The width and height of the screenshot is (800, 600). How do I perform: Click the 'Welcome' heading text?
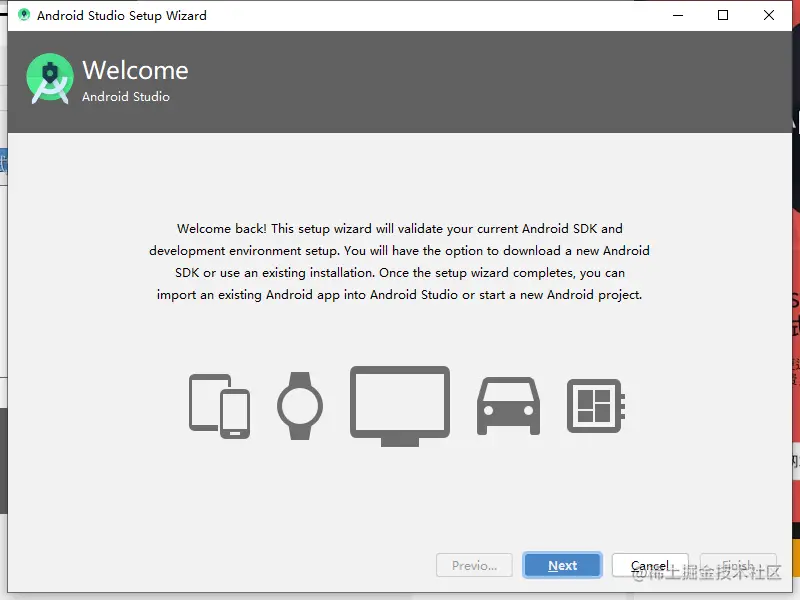[135, 70]
